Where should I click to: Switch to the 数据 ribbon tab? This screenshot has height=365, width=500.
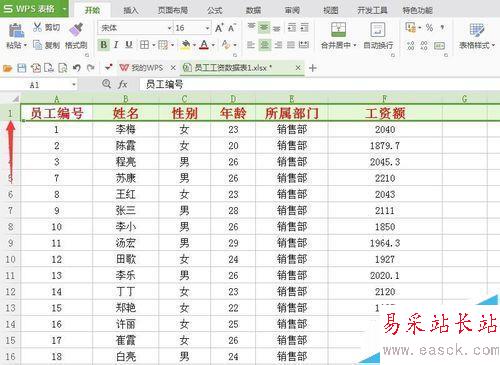tap(253, 10)
